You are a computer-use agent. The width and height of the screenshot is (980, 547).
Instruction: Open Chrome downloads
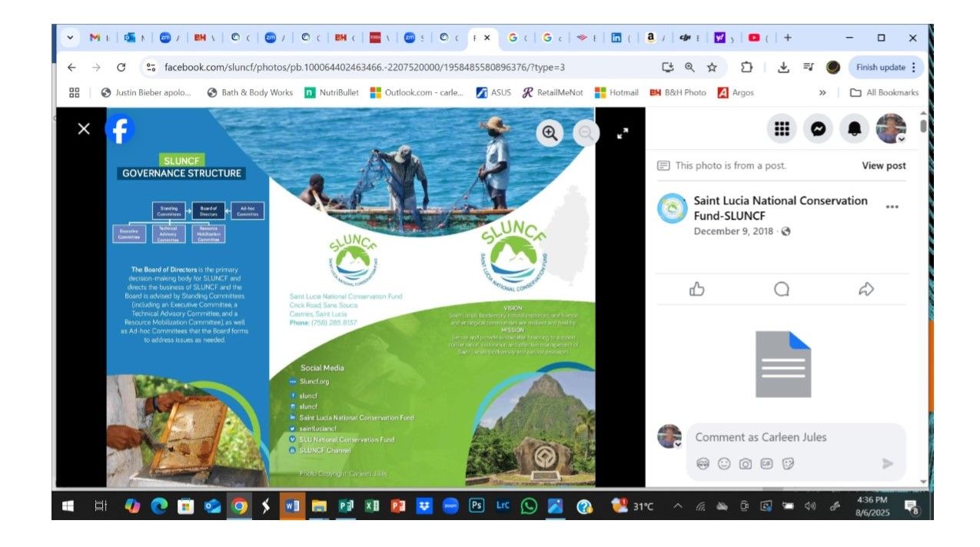pos(783,67)
